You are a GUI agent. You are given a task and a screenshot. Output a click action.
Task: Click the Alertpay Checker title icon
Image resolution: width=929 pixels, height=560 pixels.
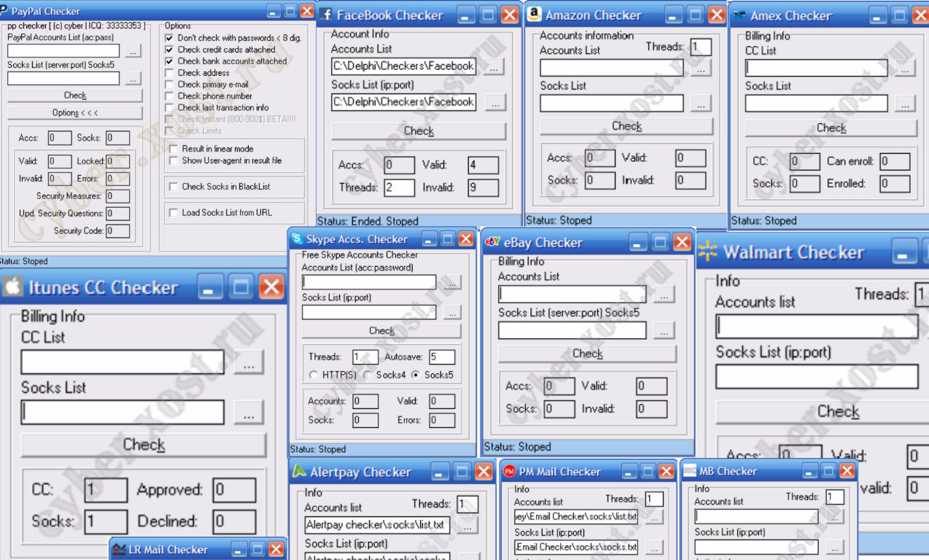299,472
